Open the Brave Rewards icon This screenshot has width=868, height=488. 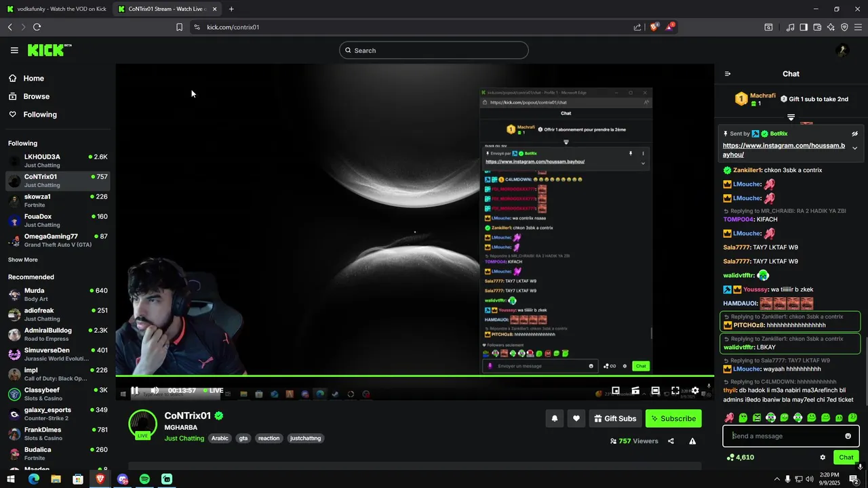click(670, 27)
